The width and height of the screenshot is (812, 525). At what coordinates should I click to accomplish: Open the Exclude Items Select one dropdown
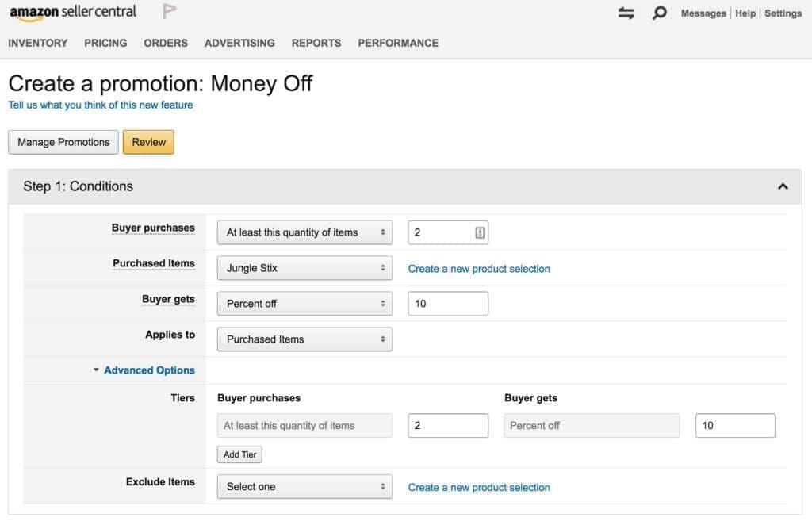304,486
